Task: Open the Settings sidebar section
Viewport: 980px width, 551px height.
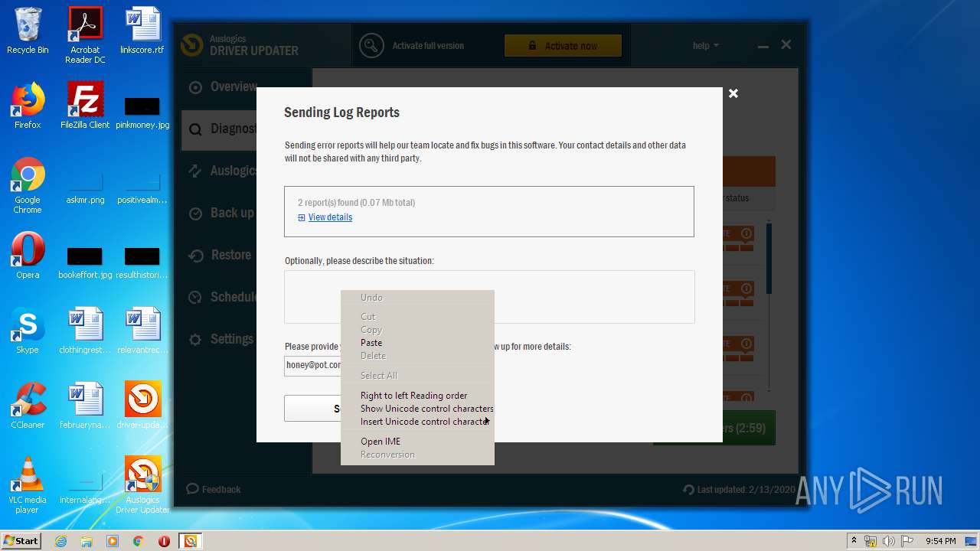Action: pyautogui.click(x=220, y=339)
